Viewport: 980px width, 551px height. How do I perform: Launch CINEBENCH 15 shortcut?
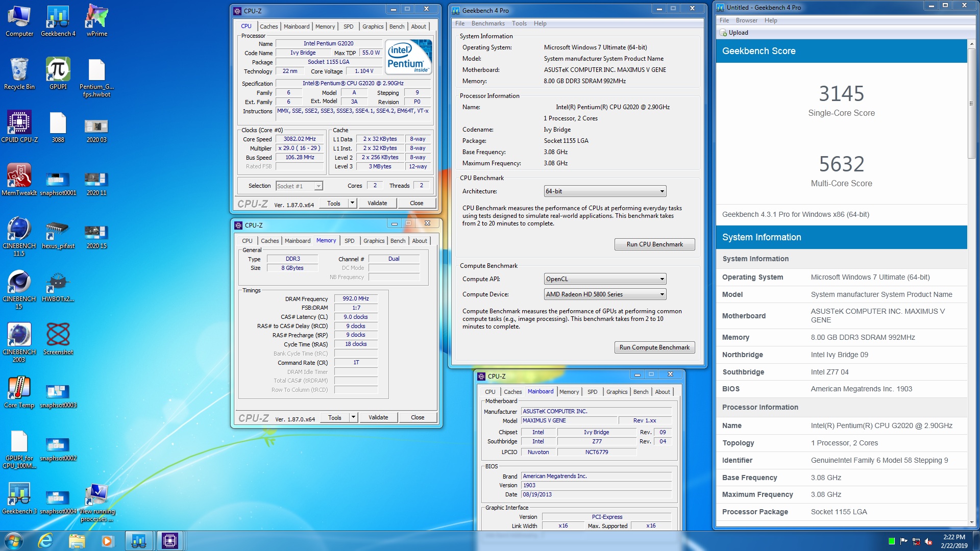pos(19,289)
